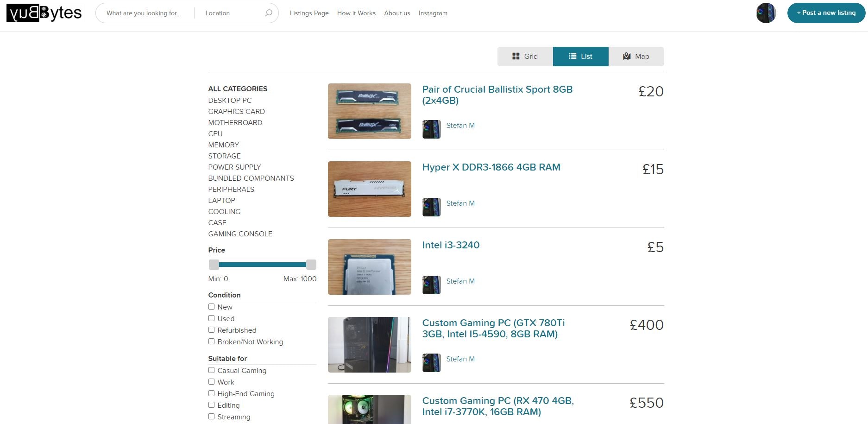Click the HyperX Fury RAM thumbnail
Screen dimensions: 868x424
pyautogui.click(x=370, y=189)
